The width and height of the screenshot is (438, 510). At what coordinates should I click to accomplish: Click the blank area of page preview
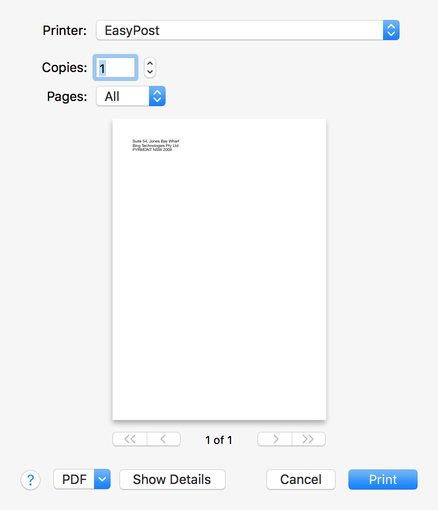(x=219, y=283)
